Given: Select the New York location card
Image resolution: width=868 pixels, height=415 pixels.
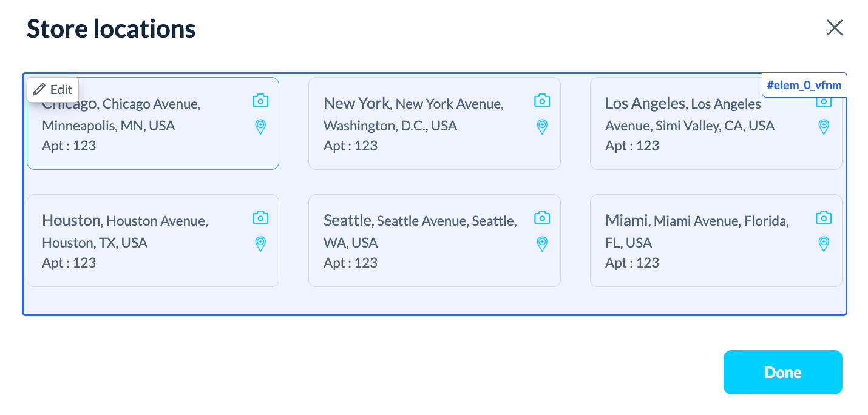Looking at the screenshot, I should pos(434,146).
